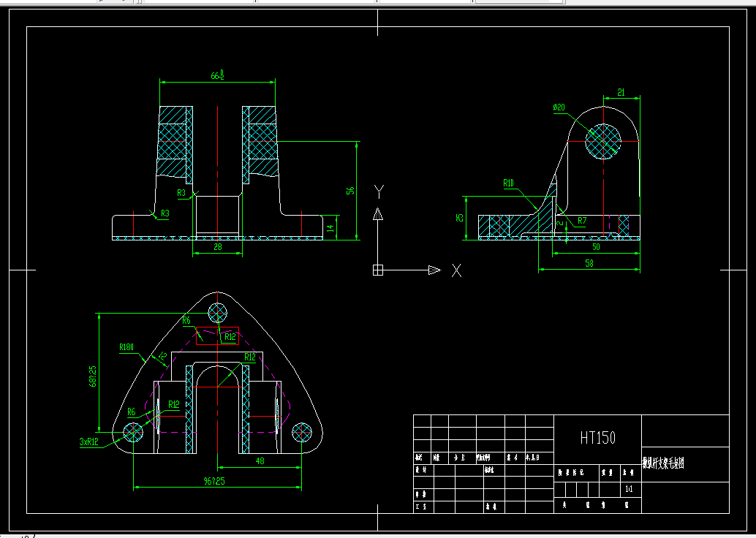Click the R6 label near the bottom-left hole
Screen dimensions: 756x538
132,413
